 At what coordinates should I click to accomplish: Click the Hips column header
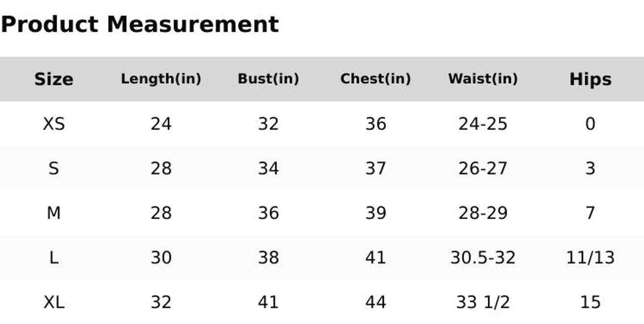click(x=590, y=79)
